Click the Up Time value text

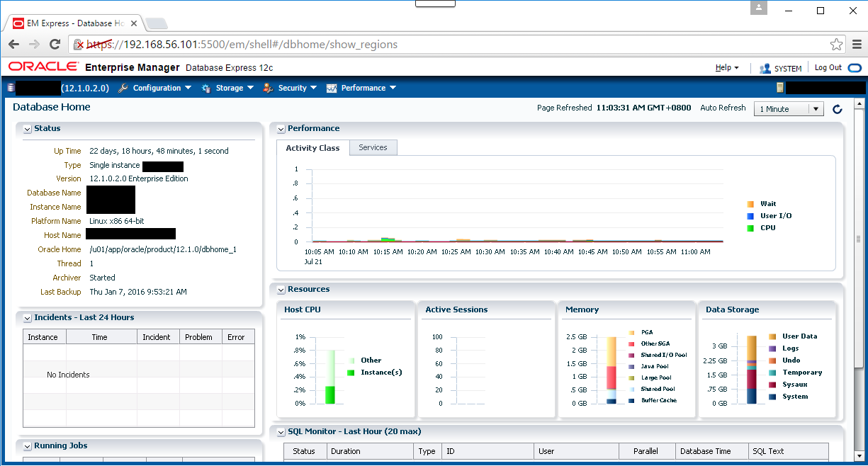tap(159, 151)
